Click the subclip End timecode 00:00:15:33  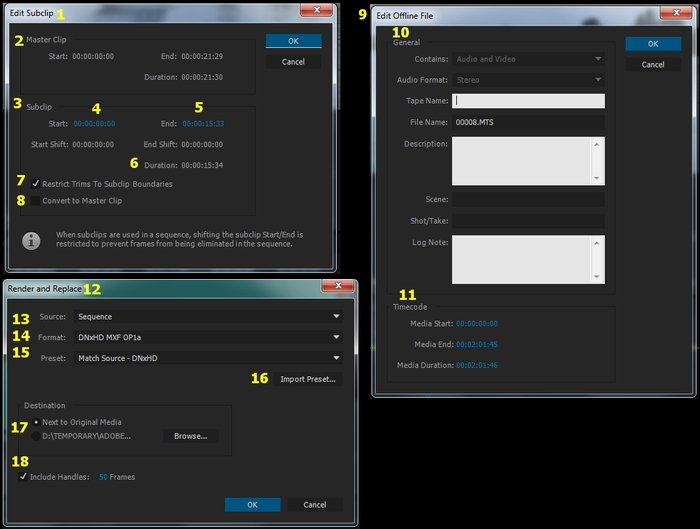point(203,125)
